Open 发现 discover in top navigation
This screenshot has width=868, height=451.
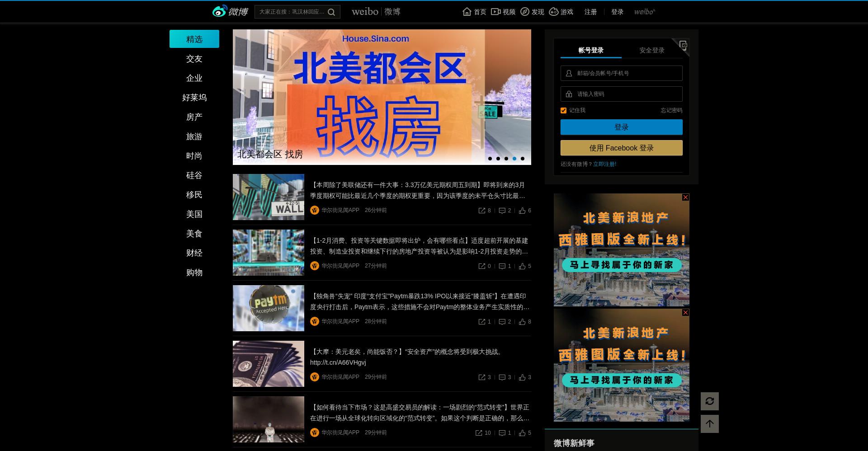(532, 12)
